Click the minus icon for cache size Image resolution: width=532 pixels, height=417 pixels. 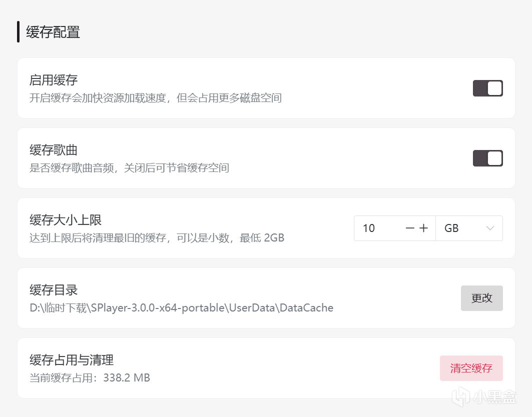(410, 228)
